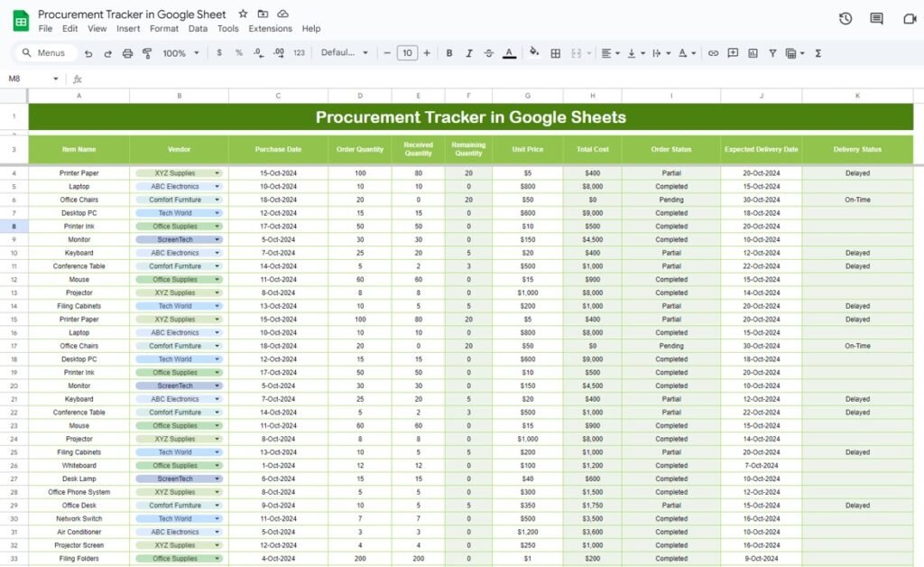The width and height of the screenshot is (924, 567).
Task: Insert a comment using the comment icon
Action: (x=734, y=53)
